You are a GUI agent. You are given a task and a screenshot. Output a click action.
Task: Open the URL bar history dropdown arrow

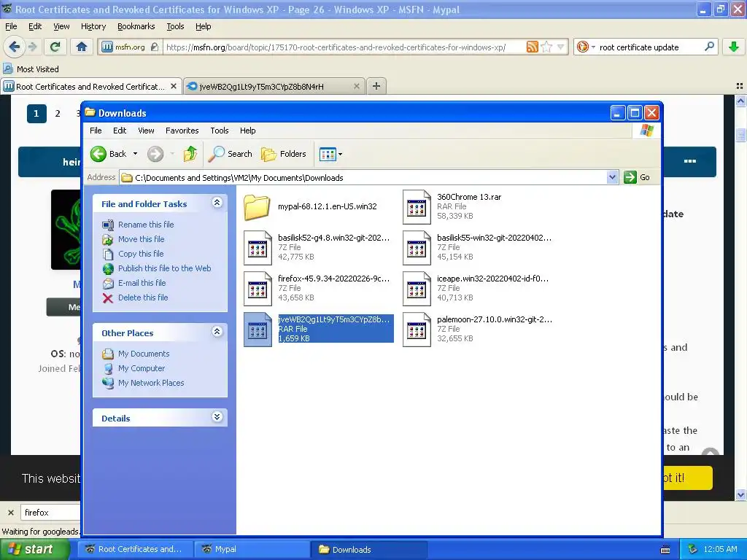tap(561, 47)
